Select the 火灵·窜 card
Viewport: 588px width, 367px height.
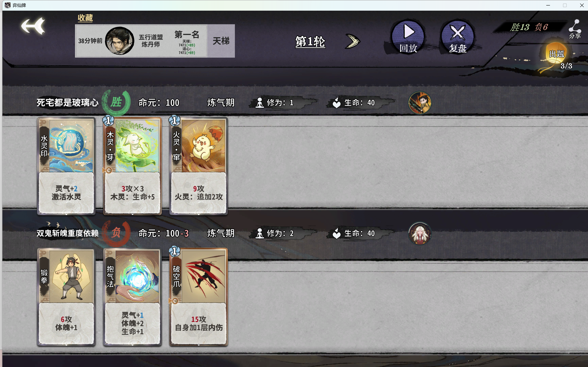199,166
